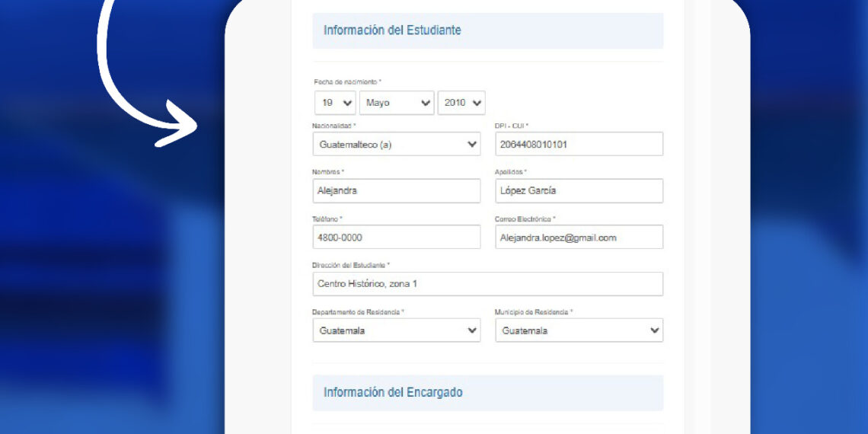Image resolution: width=868 pixels, height=434 pixels.
Task: Select the Apellidos field with López García
Action: tap(579, 191)
